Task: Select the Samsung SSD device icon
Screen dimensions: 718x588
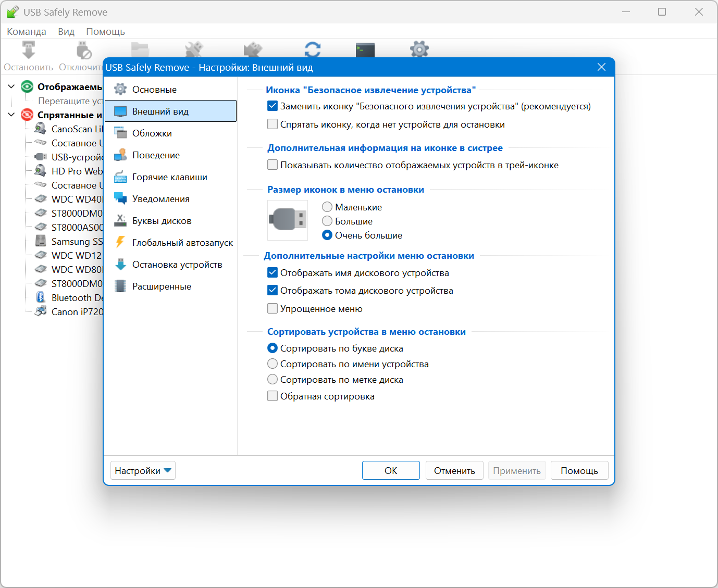Action: tap(41, 241)
